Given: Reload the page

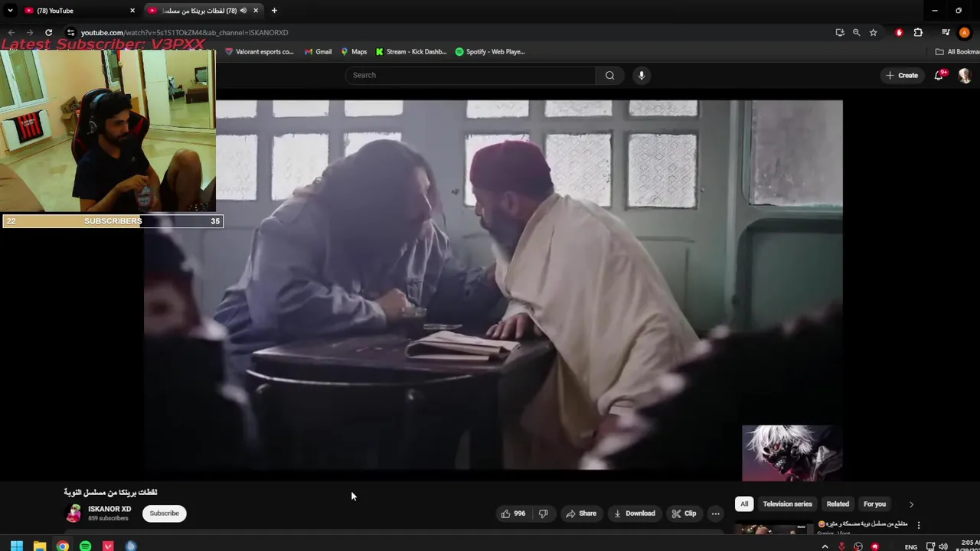Looking at the screenshot, I should [x=48, y=32].
